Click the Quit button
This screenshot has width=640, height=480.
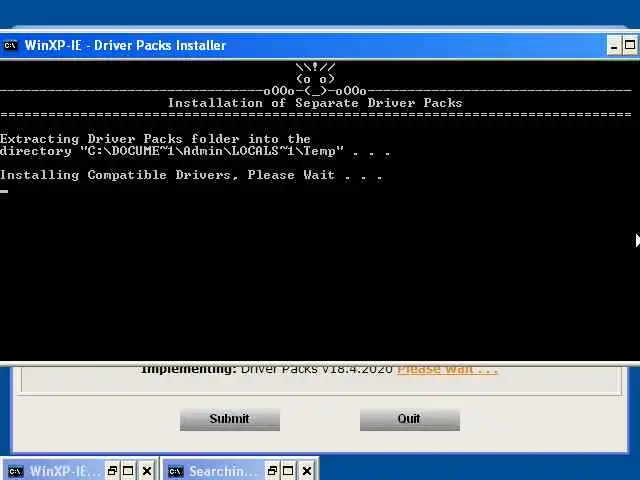point(409,419)
